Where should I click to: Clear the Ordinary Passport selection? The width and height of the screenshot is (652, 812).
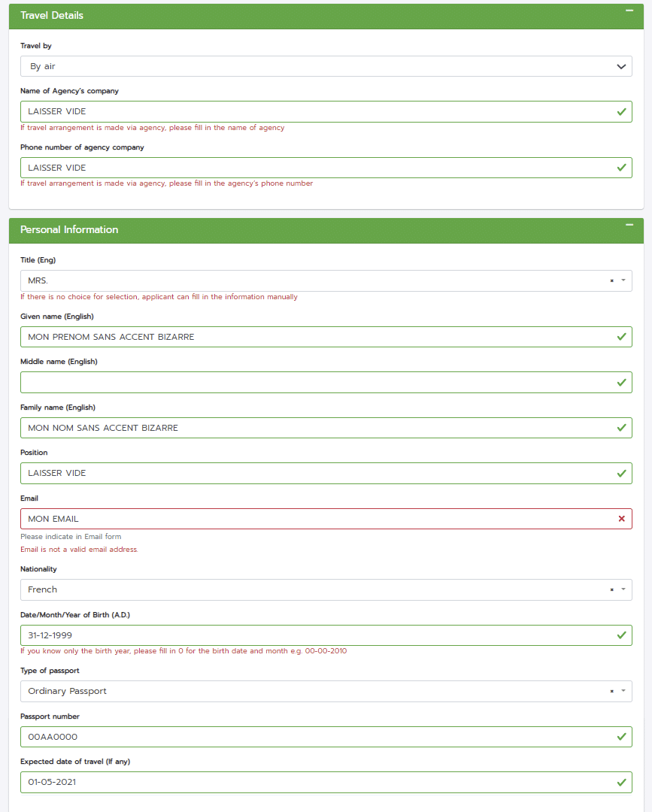pos(611,692)
